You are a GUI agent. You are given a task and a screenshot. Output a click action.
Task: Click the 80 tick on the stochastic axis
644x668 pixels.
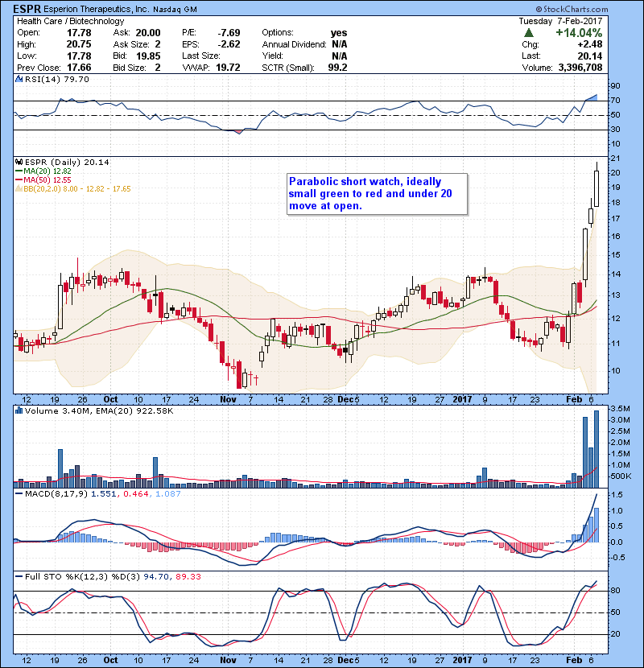[x=616, y=591]
